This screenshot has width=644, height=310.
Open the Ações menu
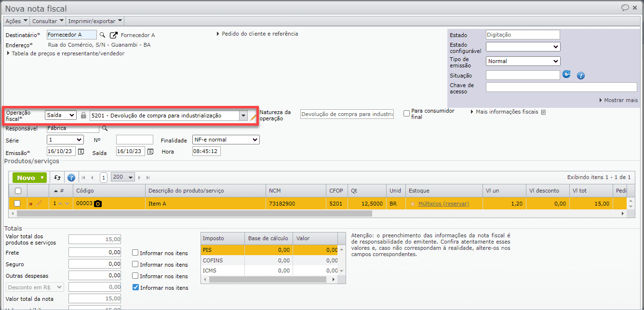(16, 21)
